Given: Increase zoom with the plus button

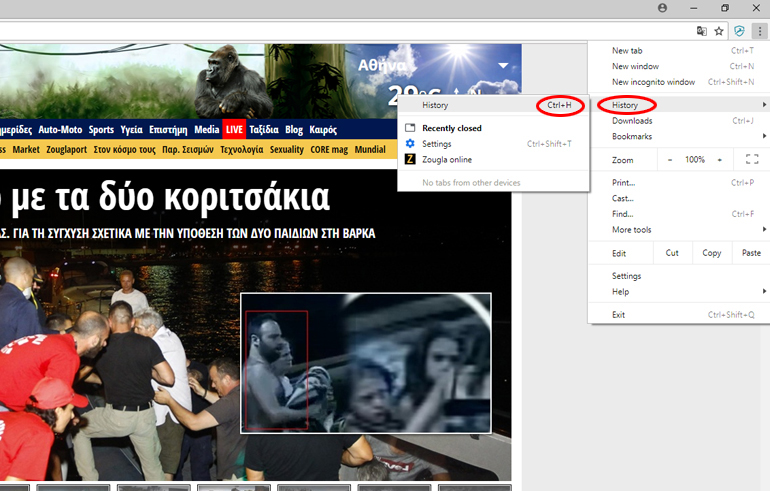Looking at the screenshot, I should 719,160.
